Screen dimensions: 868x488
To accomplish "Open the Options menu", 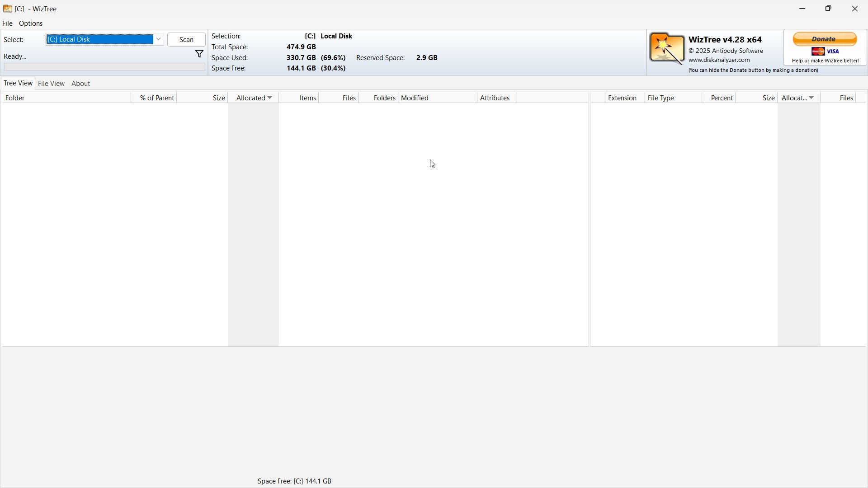I will tap(31, 23).
